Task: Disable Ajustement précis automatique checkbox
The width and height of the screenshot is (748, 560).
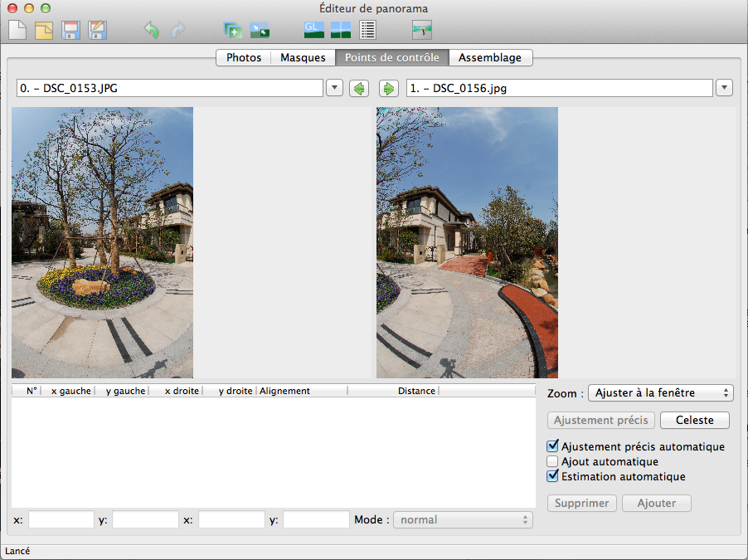Action: pyautogui.click(x=553, y=446)
